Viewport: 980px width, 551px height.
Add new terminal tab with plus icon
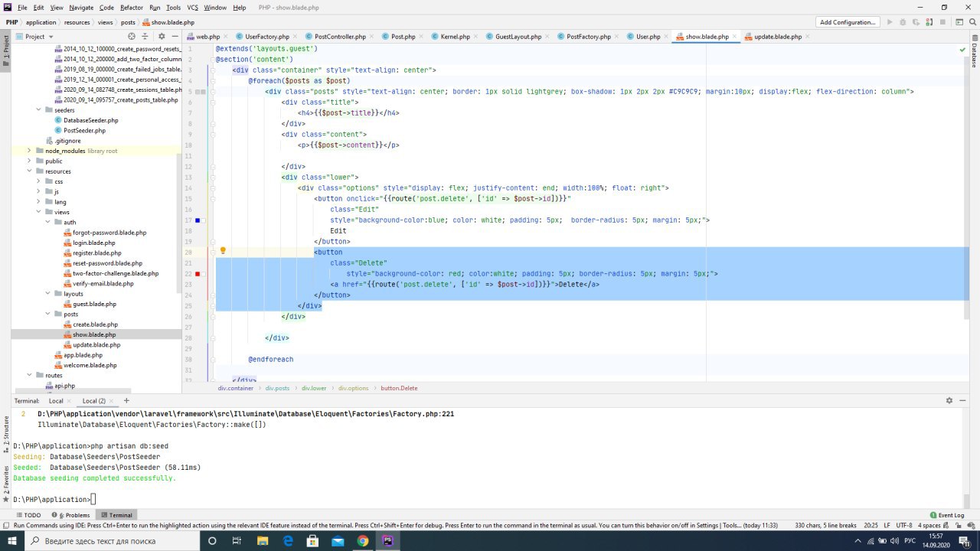click(126, 400)
